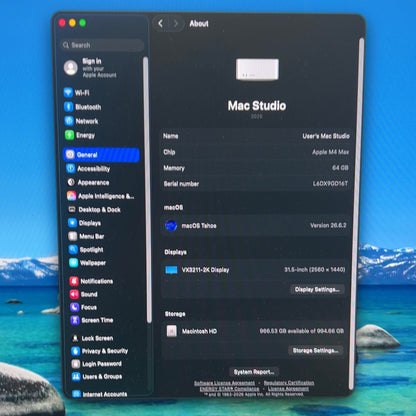
Task: Go back with the left chevron
Action: tap(161, 23)
